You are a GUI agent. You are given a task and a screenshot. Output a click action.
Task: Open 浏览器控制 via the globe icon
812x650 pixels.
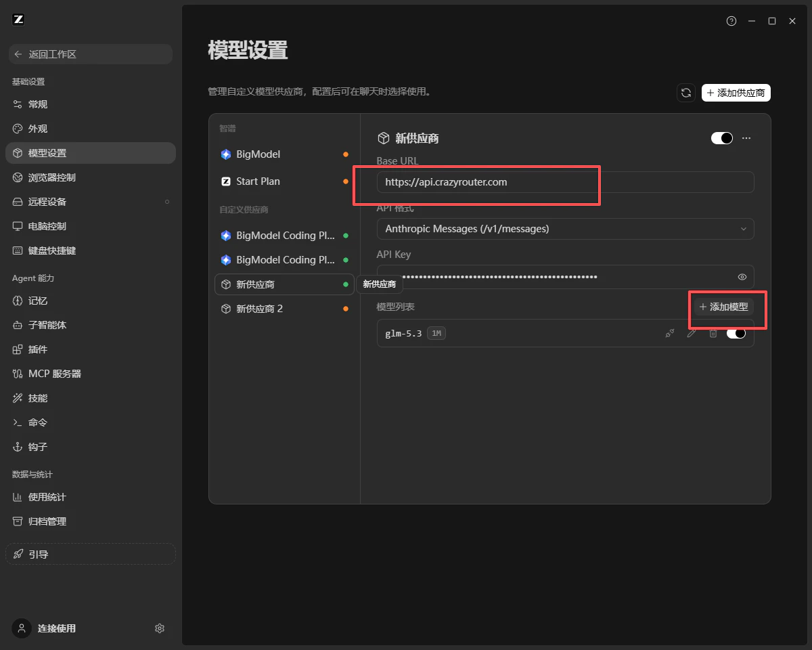[18, 177]
